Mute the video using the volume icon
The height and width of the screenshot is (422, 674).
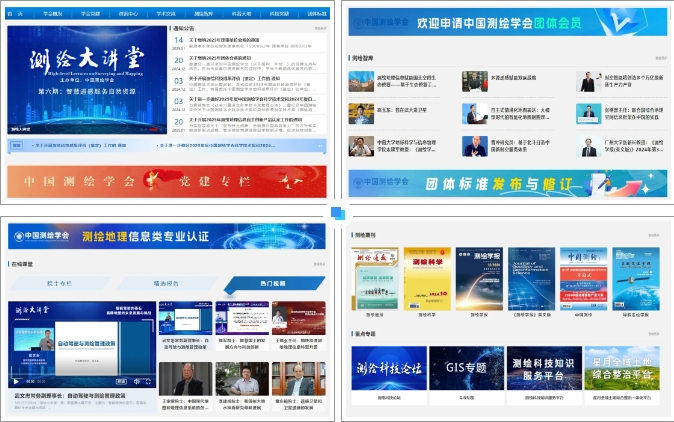coord(134,381)
